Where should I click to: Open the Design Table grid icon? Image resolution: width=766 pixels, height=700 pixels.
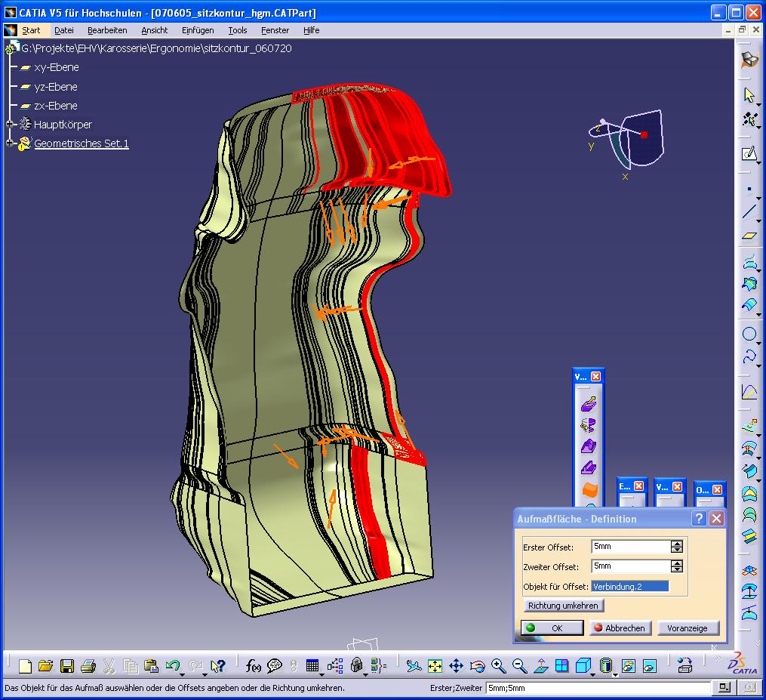click(312, 666)
